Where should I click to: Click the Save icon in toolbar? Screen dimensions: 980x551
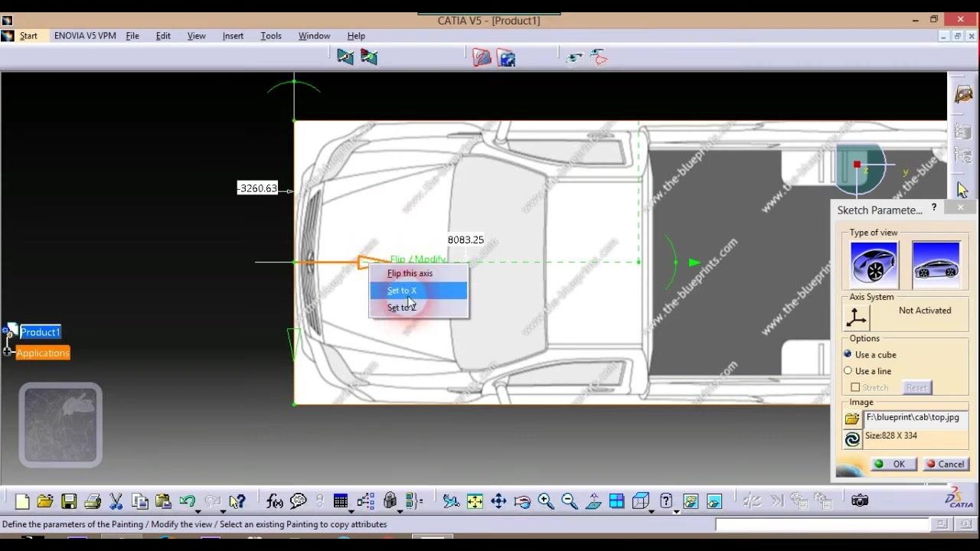[x=69, y=501]
